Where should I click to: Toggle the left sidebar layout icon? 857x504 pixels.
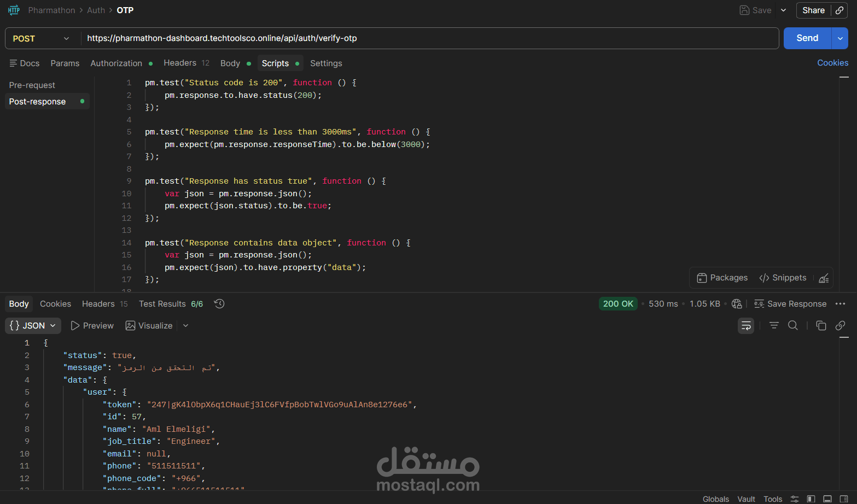(x=811, y=499)
